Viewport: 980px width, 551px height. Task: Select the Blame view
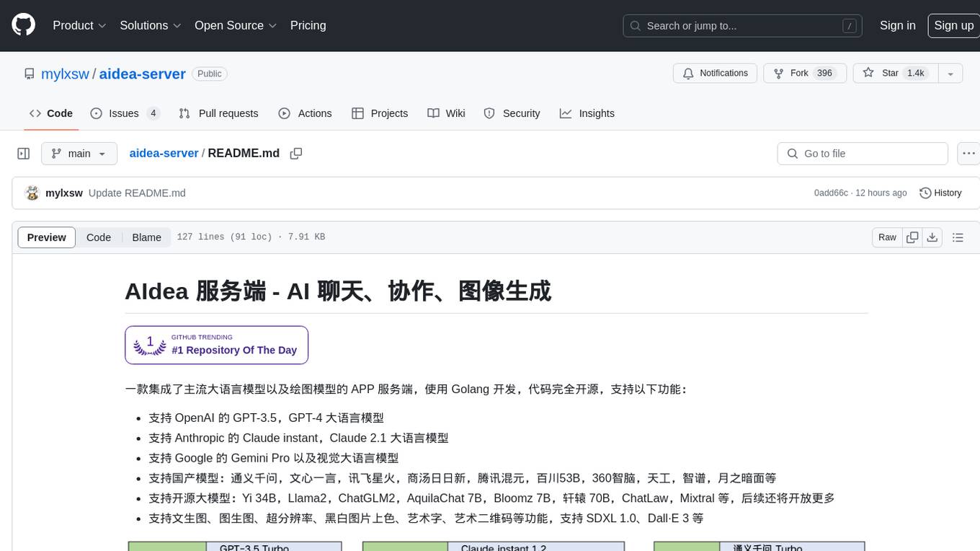click(x=146, y=237)
